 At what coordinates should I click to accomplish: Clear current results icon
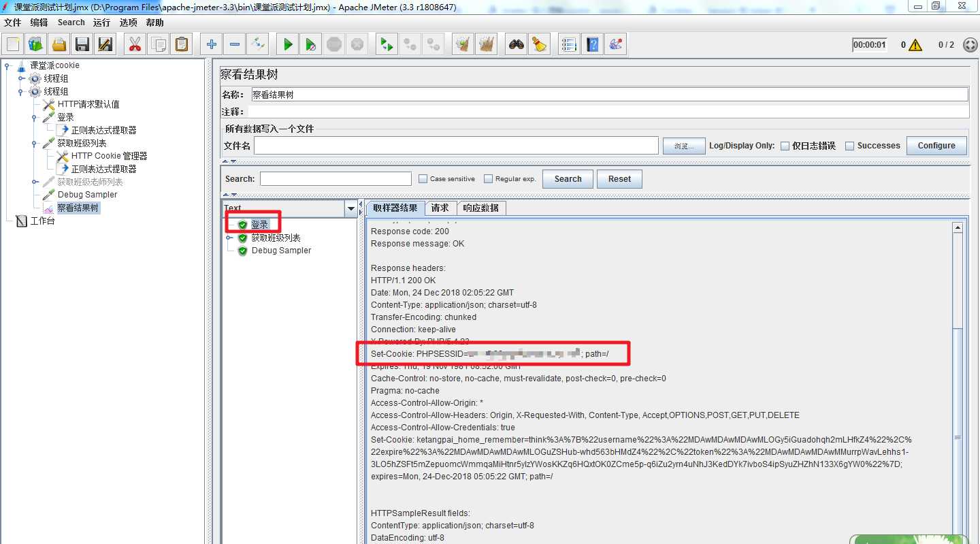(463, 44)
